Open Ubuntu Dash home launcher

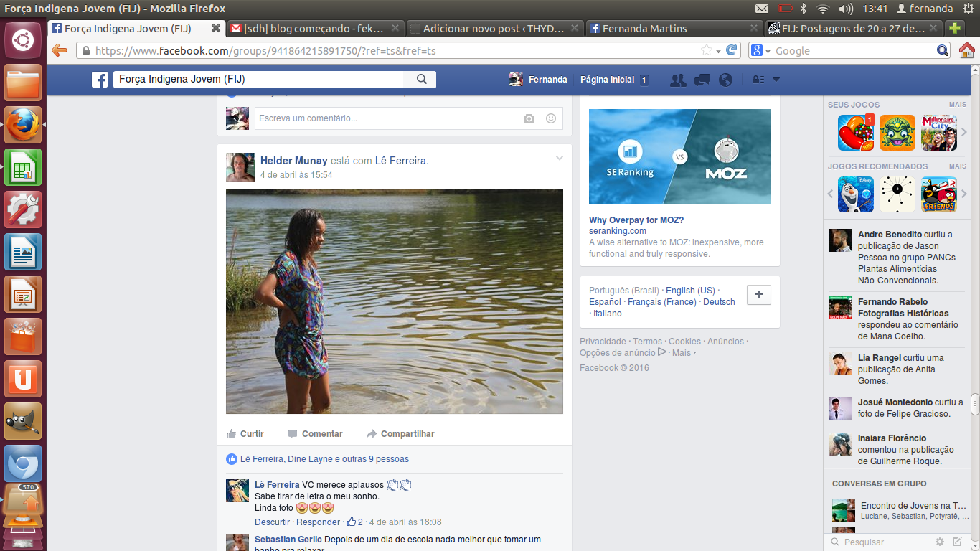[x=23, y=40]
